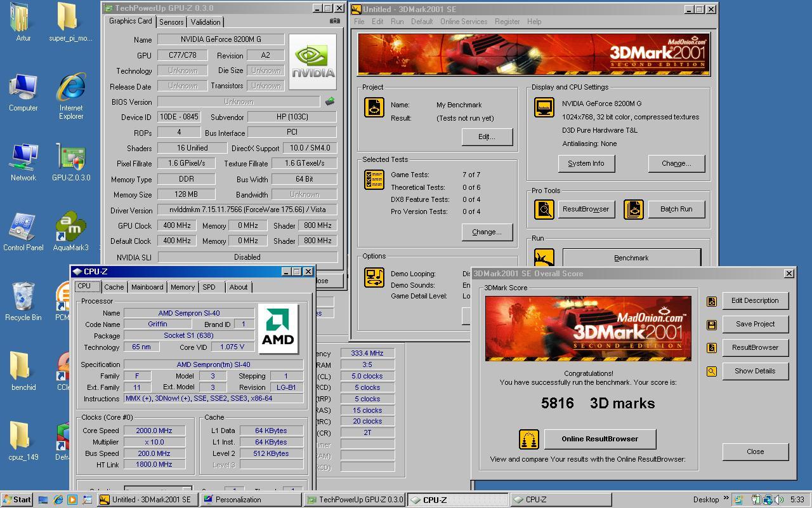The image size is (812, 508).
Task: Click the Start button
Action: point(17,500)
